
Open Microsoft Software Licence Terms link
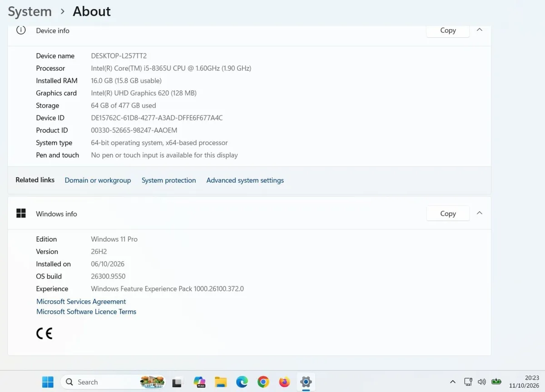click(x=86, y=312)
